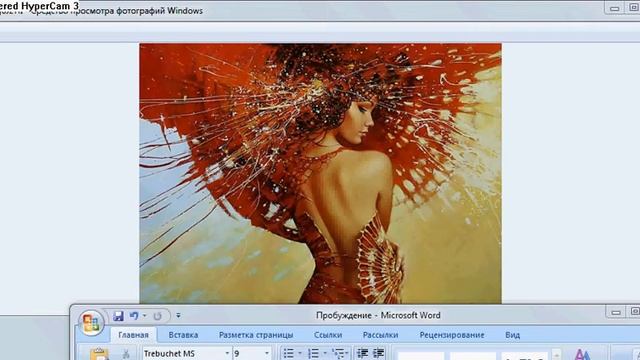Select the Рассылки ribbon tab

[x=380, y=335]
